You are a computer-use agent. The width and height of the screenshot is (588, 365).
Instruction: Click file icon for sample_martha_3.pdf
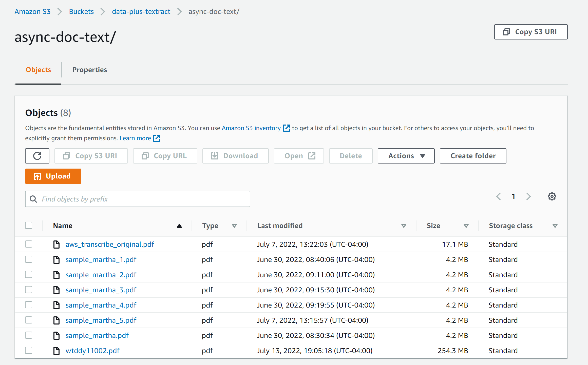pos(56,290)
